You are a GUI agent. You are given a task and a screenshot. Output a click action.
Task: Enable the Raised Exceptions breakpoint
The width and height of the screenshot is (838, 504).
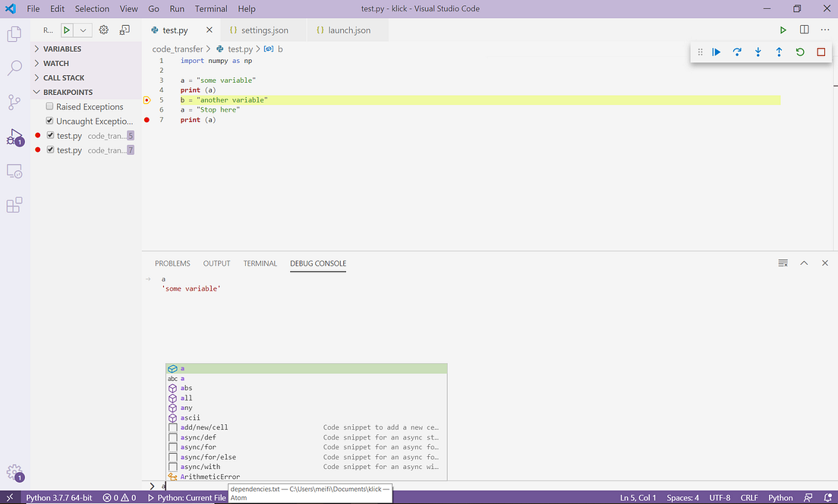coord(51,106)
